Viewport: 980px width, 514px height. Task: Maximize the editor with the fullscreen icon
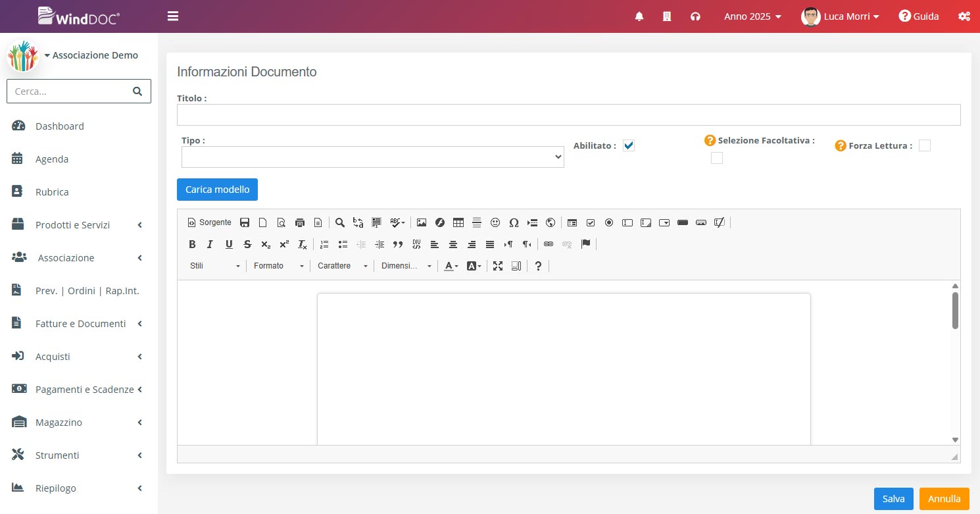tap(498, 266)
